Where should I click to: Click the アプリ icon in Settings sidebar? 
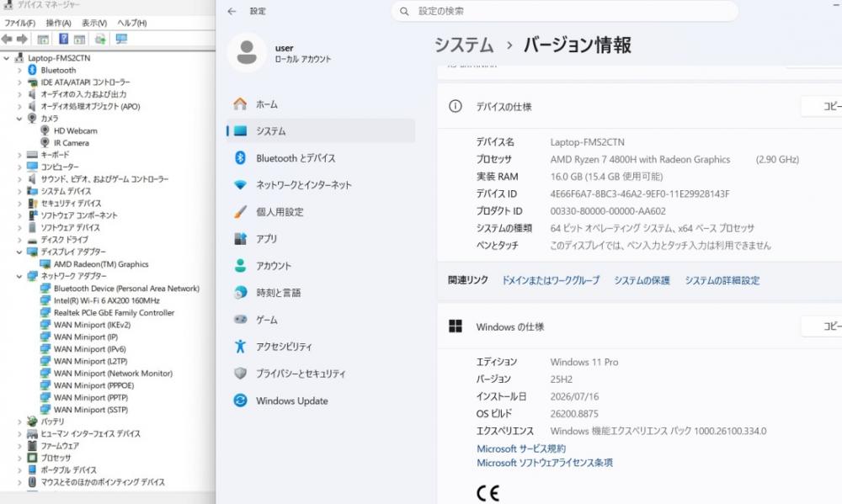(x=240, y=238)
